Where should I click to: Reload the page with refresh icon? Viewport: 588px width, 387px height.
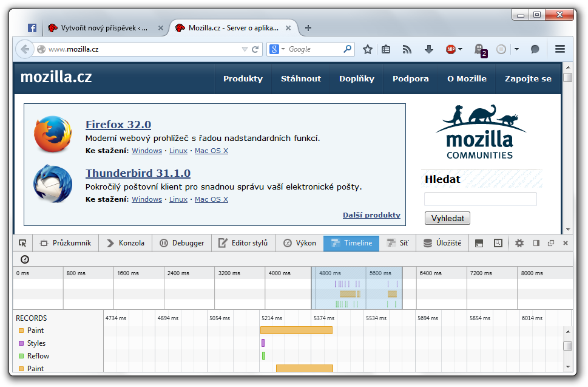pyautogui.click(x=255, y=49)
